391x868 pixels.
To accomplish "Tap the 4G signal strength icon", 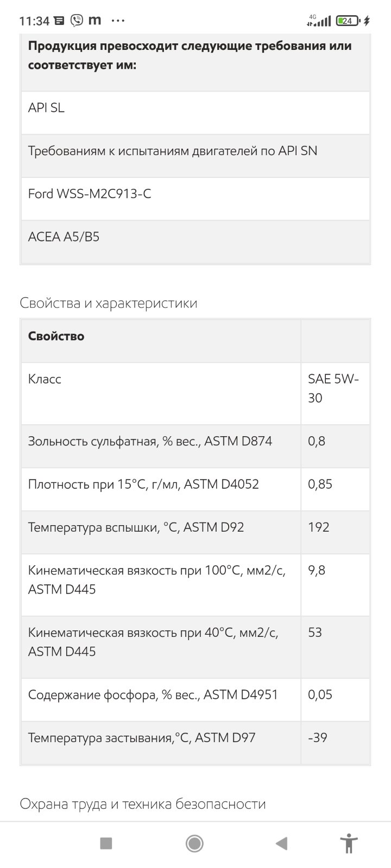I will [x=319, y=21].
